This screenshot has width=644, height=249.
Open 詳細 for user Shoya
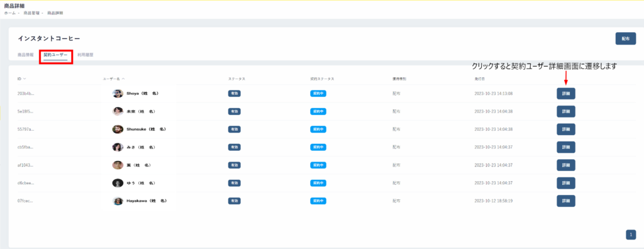click(x=566, y=94)
